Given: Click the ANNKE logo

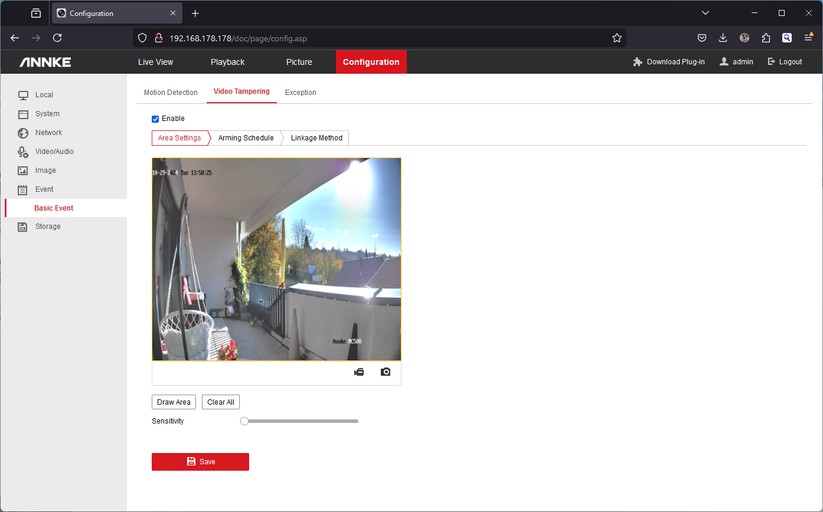Looking at the screenshot, I should coord(46,62).
